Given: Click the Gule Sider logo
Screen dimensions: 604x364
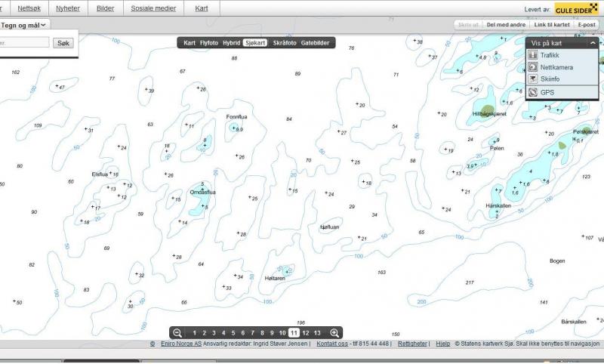Looking at the screenshot, I should [577, 9].
